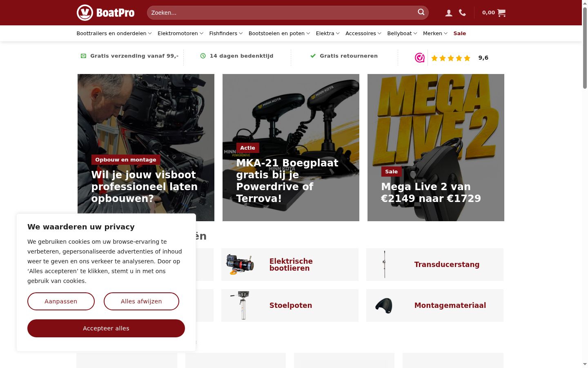Open Stoelpoten category
Image resolution: width=588 pixels, height=368 pixels.
click(290, 305)
